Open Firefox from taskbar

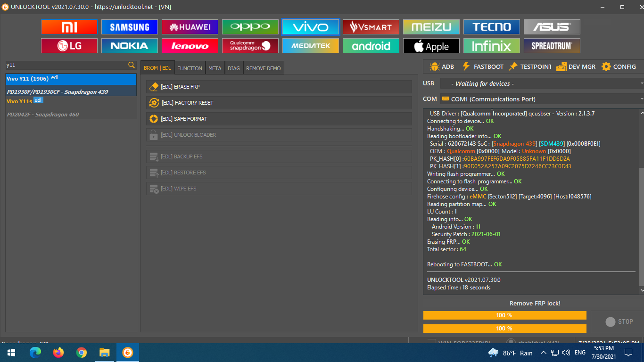coord(58,353)
